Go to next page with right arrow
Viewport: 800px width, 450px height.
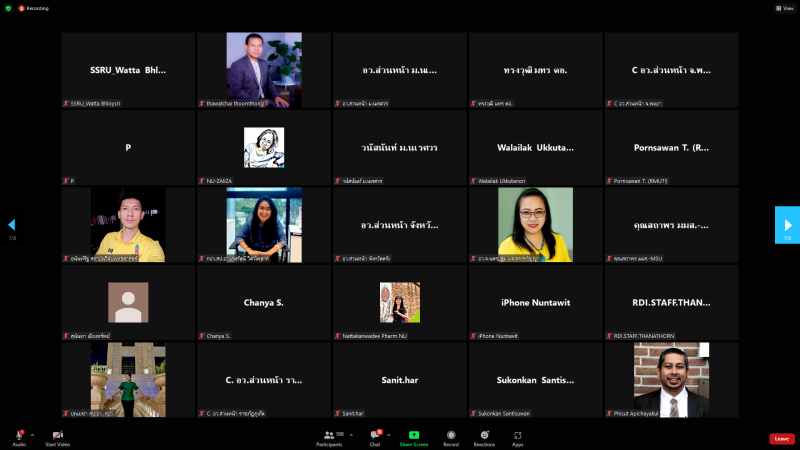pos(787,225)
